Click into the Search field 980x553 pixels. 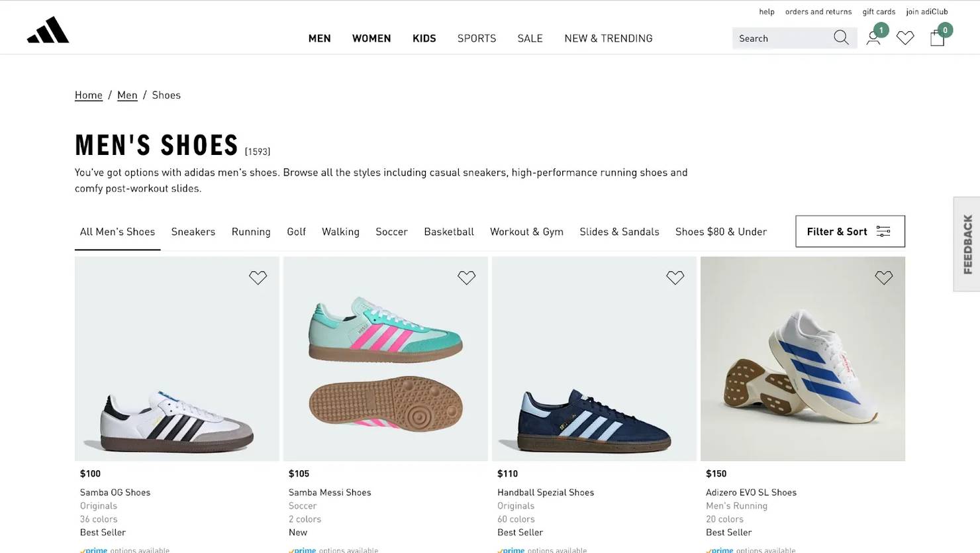click(x=780, y=38)
